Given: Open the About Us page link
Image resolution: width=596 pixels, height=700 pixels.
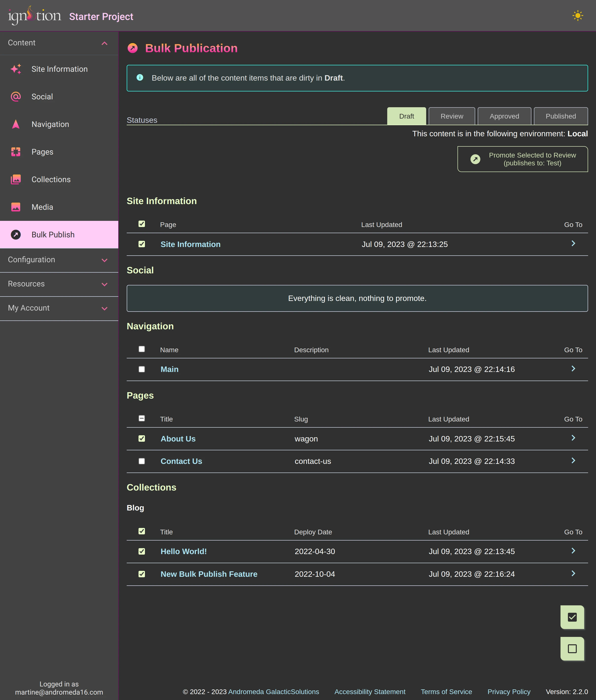Looking at the screenshot, I should (x=178, y=439).
